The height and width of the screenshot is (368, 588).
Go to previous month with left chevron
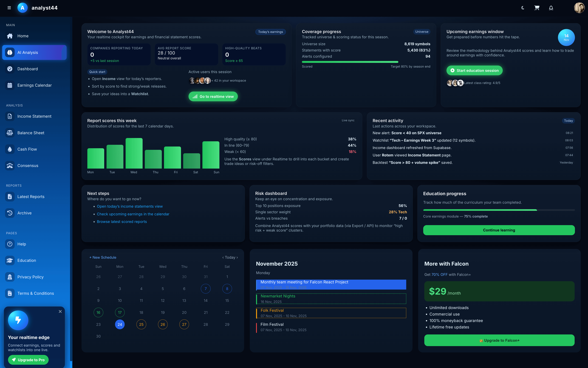click(x=223, y=257)
